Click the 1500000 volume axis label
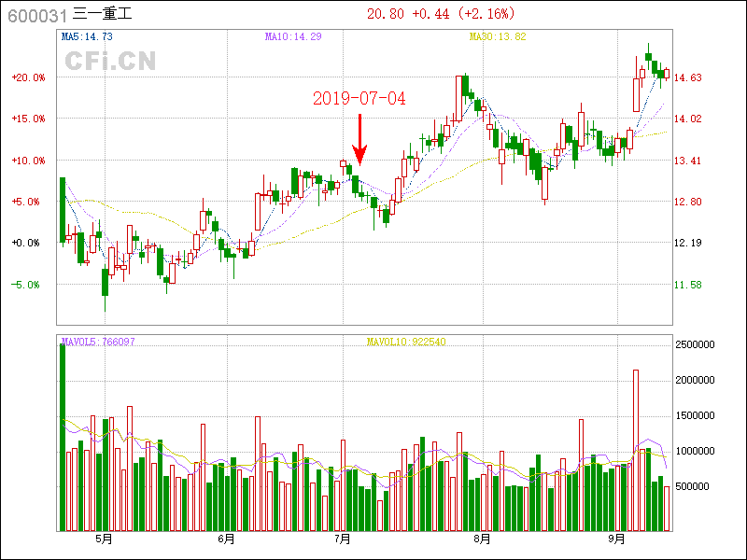Viewport: 747px width, 560px height. click(695, 415)
